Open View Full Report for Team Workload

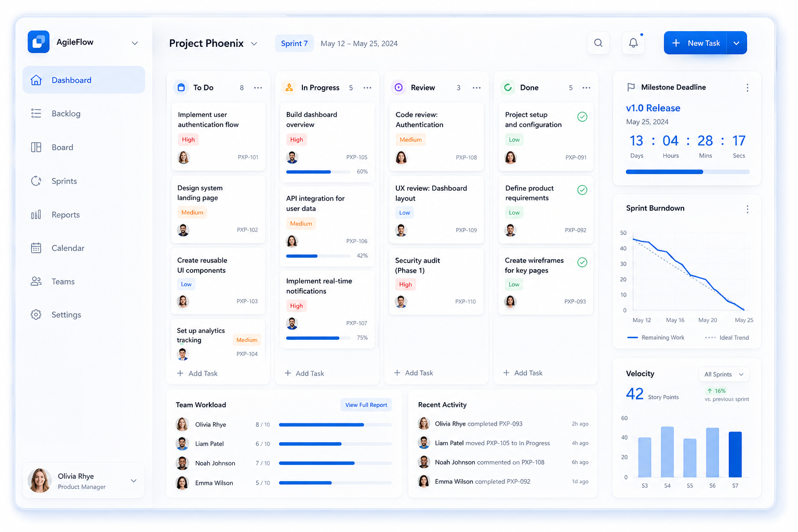point(366,405)
